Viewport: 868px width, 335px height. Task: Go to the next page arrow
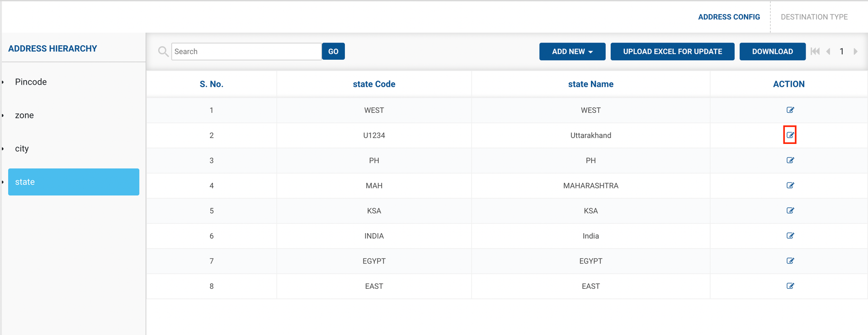click(x=855, y=52)
